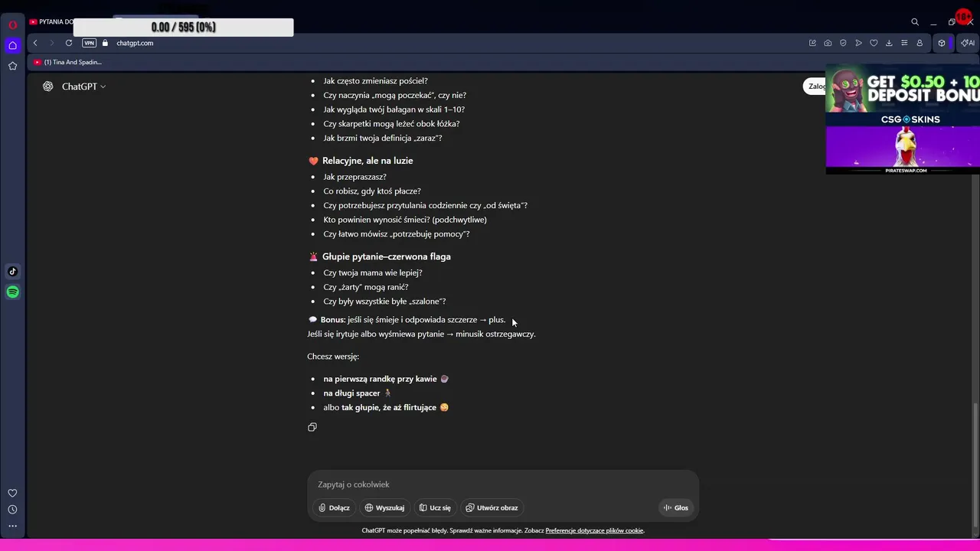This screenshot has width=980, height=551.
Task: Add page to bookmarks with the toolbar heart
Action: pyautogui.click(x=874, y=43)
